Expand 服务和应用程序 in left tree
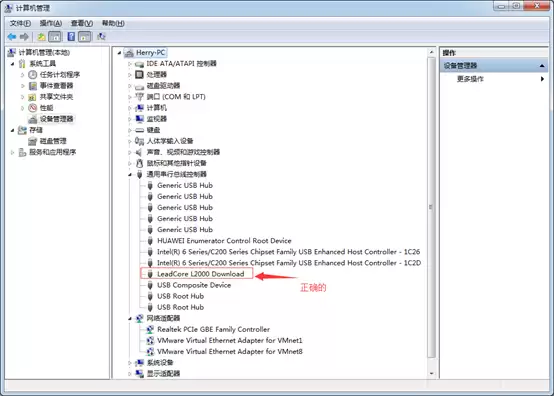 point(13,152)
